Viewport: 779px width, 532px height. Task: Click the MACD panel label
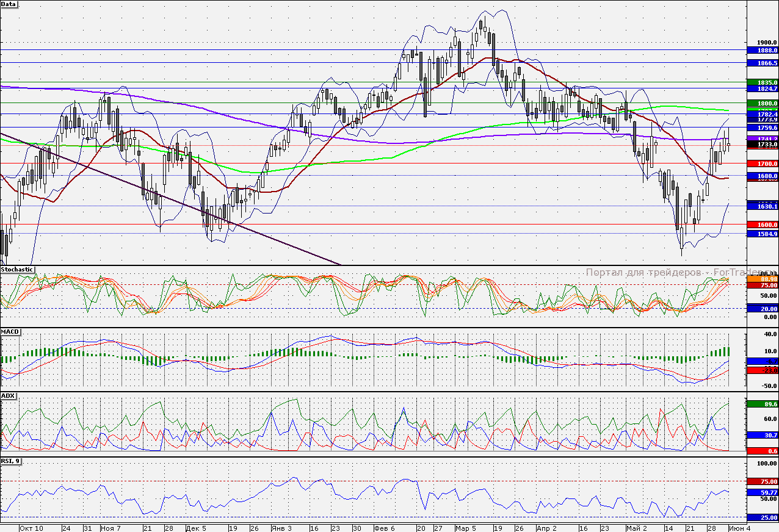tap(11, 331)
